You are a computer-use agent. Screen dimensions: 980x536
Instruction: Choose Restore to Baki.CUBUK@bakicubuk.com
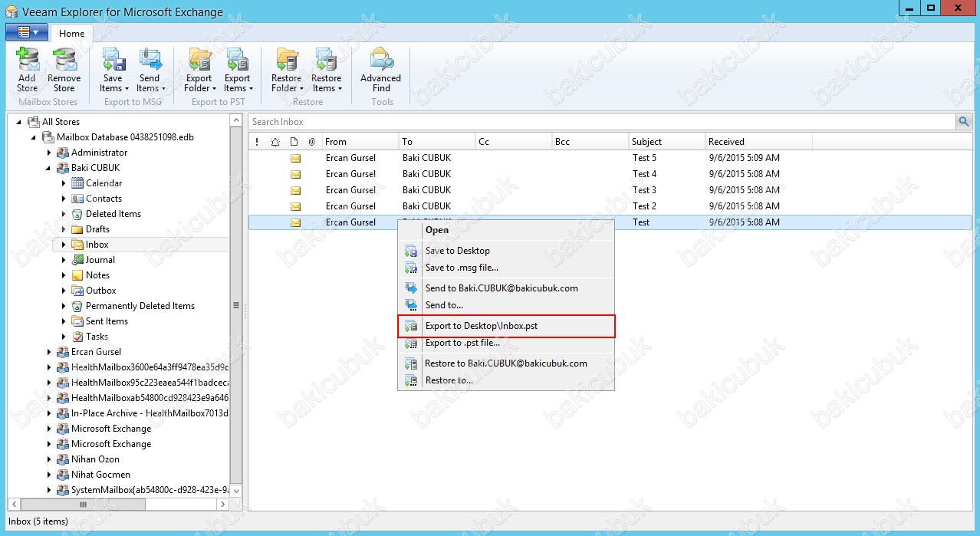point(506,363)
